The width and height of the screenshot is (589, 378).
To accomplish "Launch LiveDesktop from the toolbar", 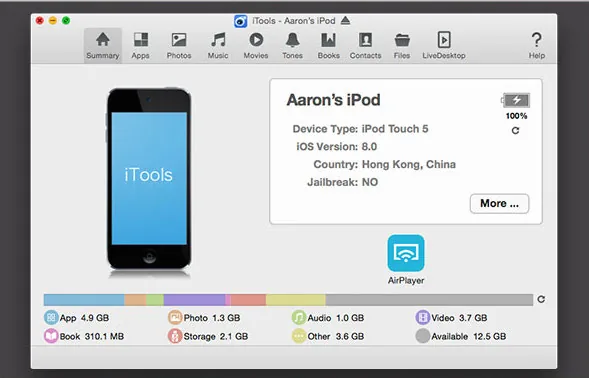I will click(444, 45).
